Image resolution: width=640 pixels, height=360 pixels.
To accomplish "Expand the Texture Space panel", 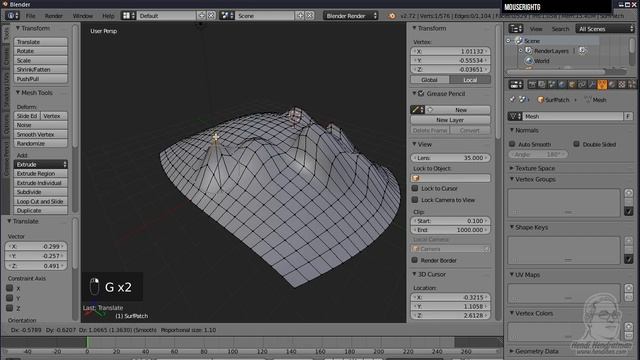I will point(511,168).
